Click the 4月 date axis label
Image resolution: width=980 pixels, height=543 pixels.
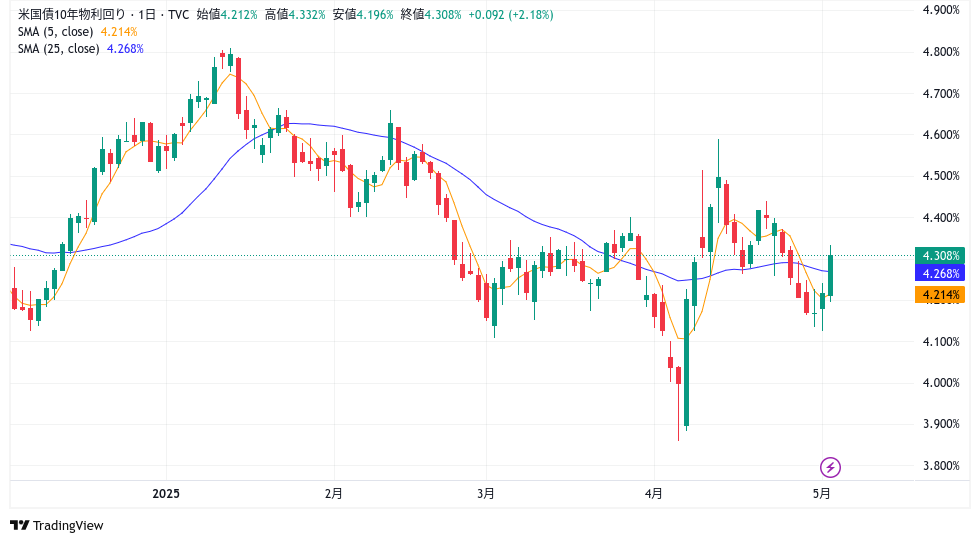654,494
